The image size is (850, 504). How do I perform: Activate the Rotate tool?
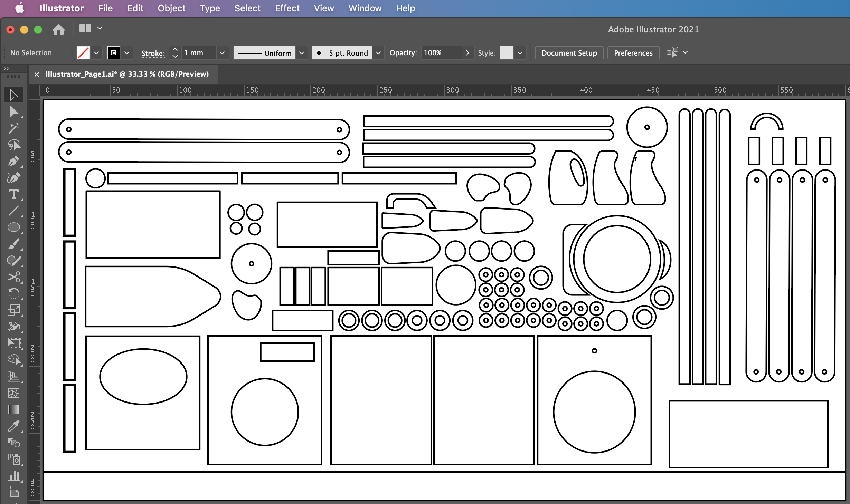(14, 293)
